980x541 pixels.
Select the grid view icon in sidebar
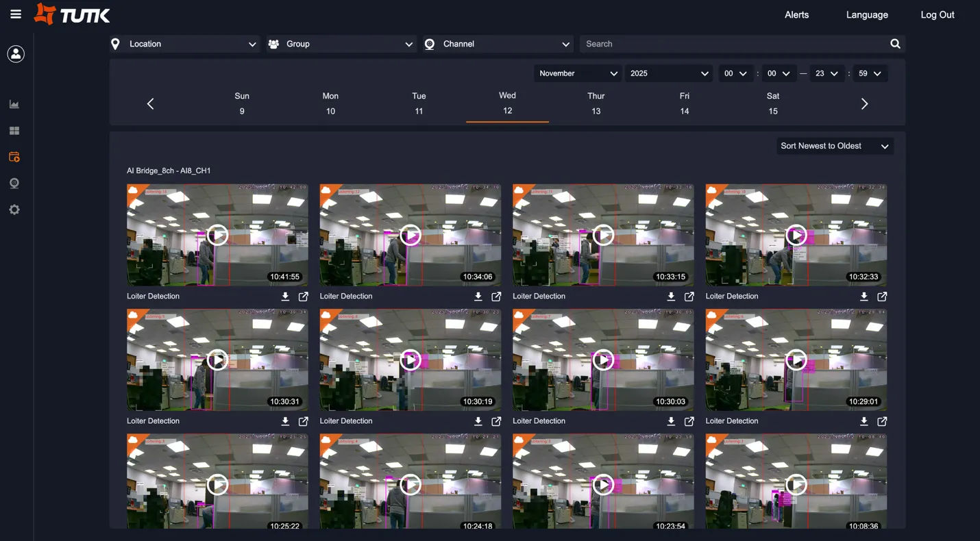point(14,130)
